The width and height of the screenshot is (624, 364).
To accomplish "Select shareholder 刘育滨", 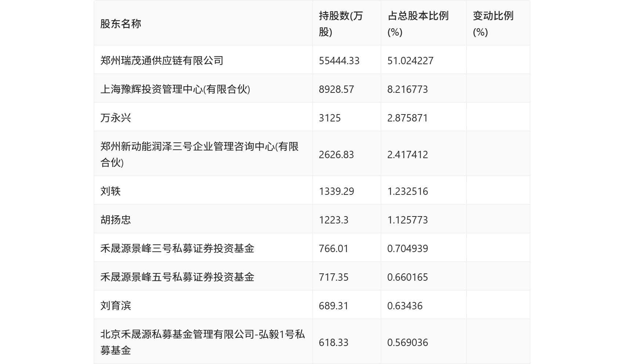I will click(x=116, y=305).
